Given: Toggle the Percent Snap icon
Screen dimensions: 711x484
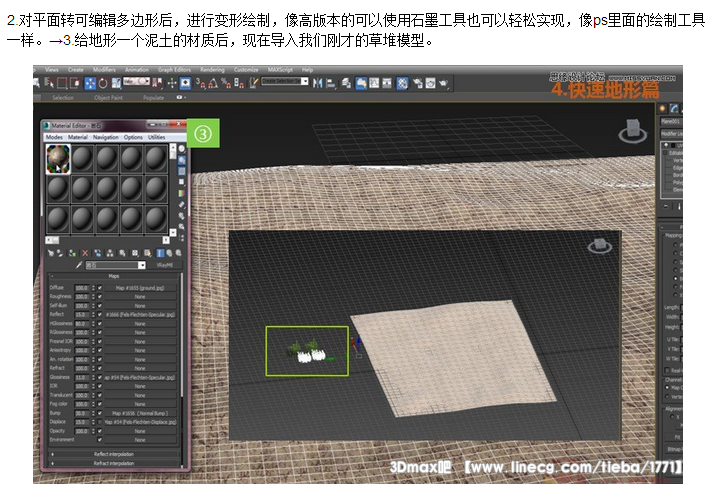Looking at the screenshot, I should click(226, 83).
